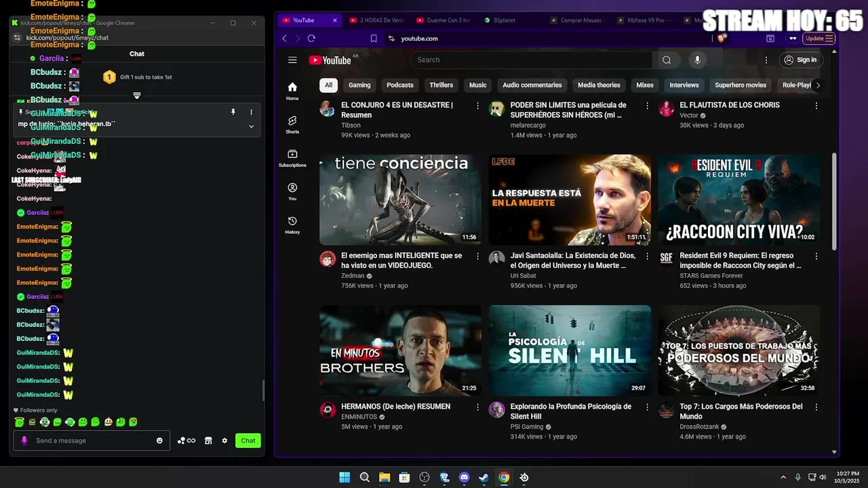The width and height of the screenshot is (868, 488).
Task: Select the Podcasts category chip
Action: pyautogui.click(x=400, y=85)
